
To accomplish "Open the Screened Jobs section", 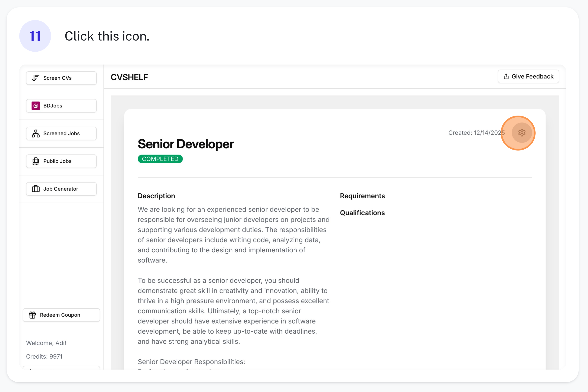I will 61,133.
